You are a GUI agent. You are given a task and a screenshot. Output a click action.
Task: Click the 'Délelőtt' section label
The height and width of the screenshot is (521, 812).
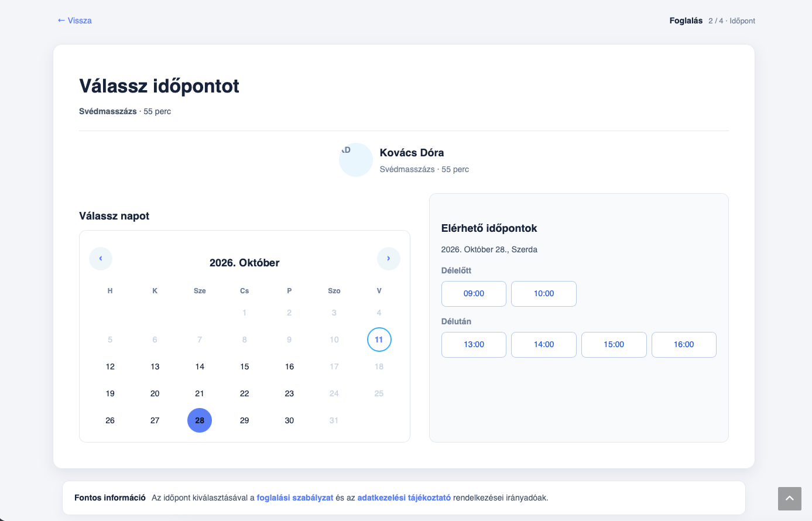(457, 270)
